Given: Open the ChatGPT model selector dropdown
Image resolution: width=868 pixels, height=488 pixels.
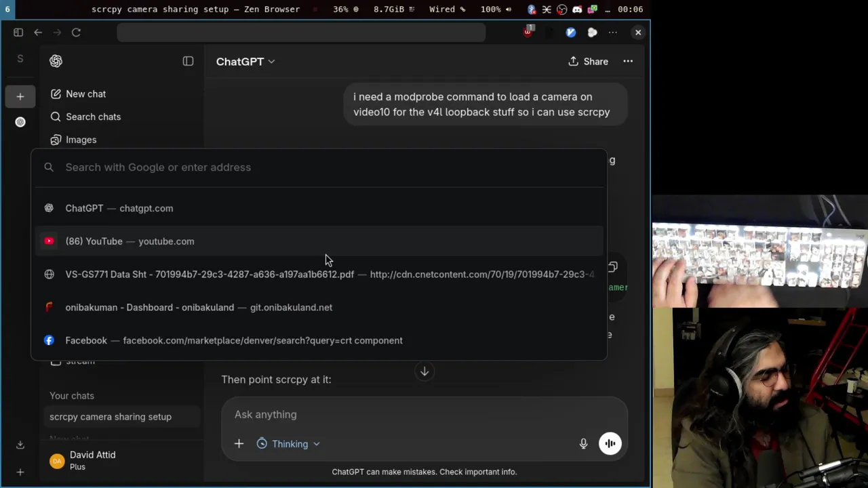Looking at the screenshot, I should [245, 62].
